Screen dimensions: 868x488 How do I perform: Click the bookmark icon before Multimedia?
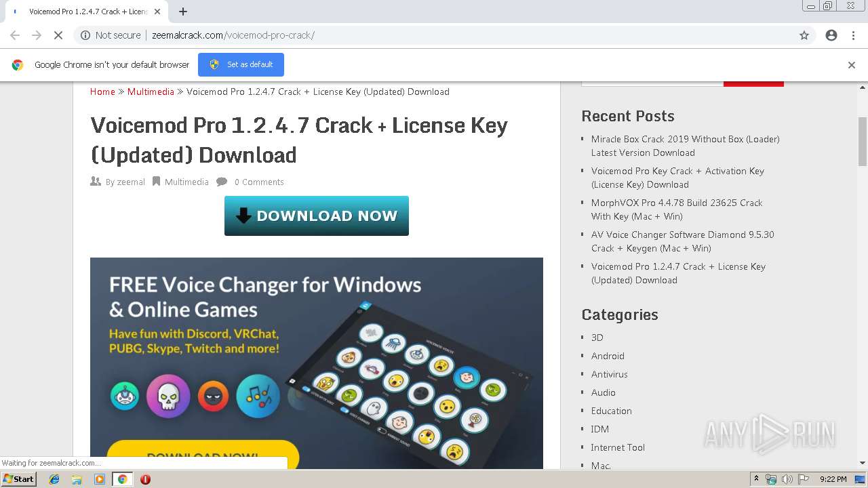click(156, 182)
